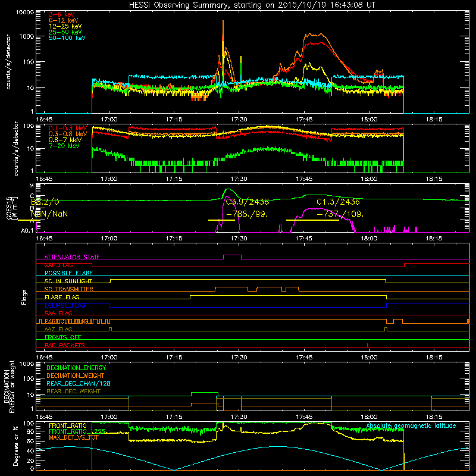Pick the 50-100 keV legend label

pos(67,37)
